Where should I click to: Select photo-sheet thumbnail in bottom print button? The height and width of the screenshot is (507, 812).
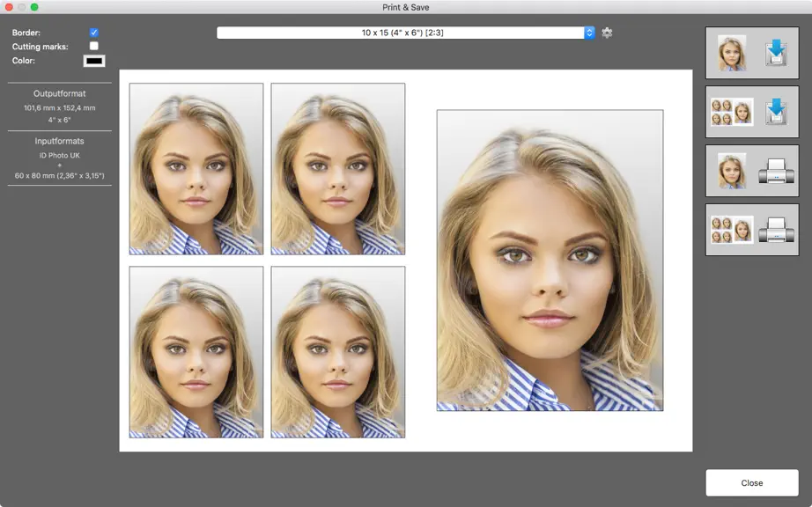732,230
